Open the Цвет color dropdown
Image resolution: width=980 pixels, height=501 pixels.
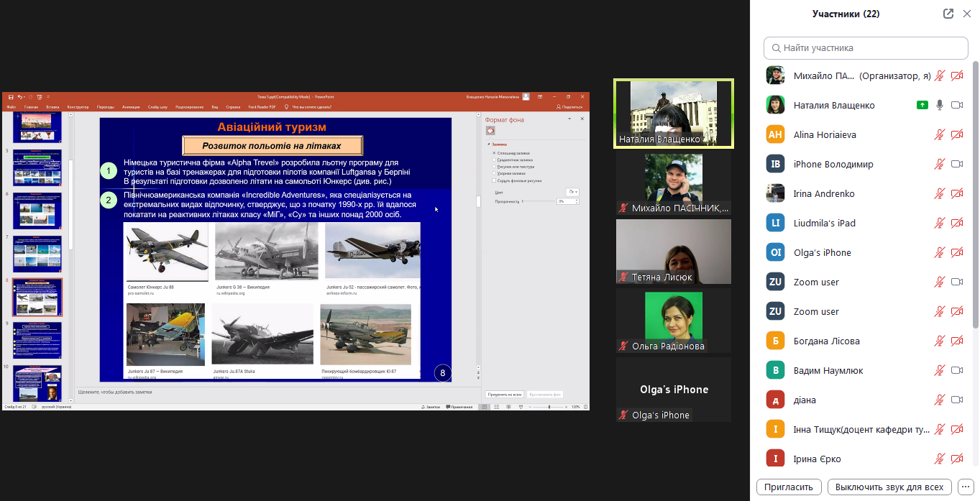point(573,192)
